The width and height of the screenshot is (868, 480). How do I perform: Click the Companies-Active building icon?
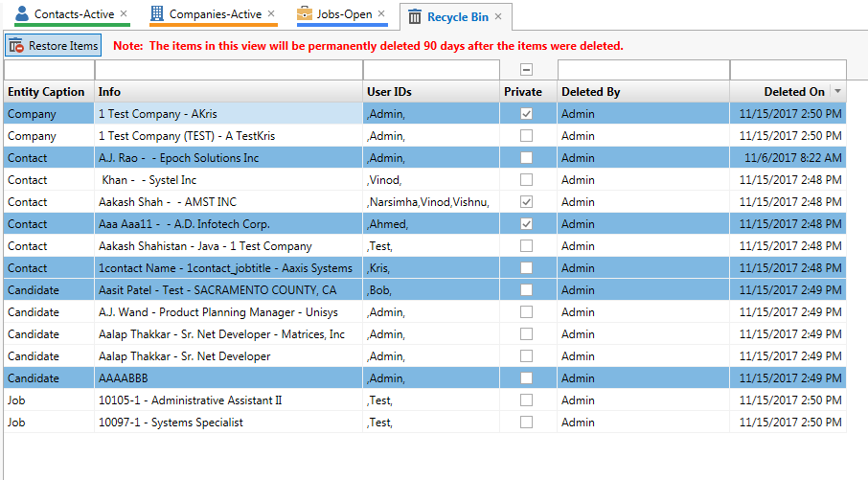coord(157,13)
